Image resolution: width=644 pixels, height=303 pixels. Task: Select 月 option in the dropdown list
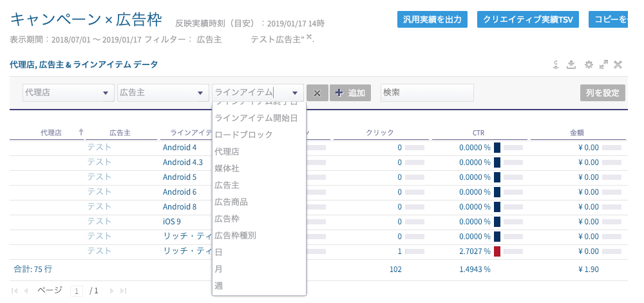[259, 269]
